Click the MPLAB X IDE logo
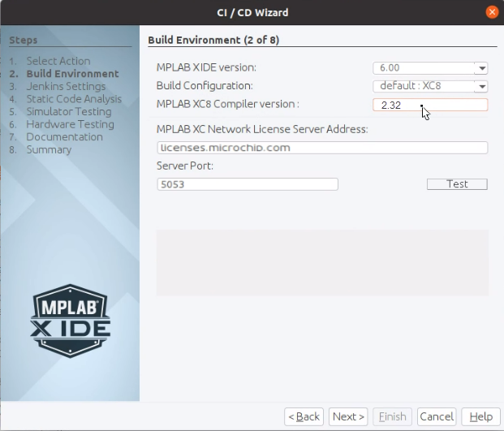Screen dimensions: 504x431 point(70,321)
